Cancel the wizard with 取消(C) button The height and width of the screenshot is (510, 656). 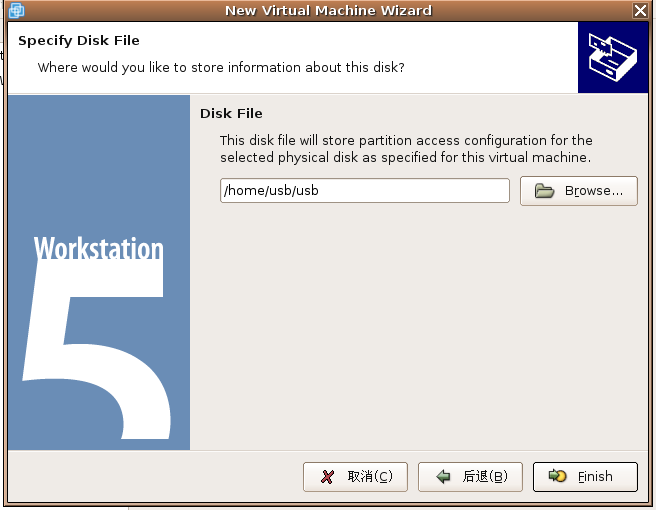coord(355,477)
